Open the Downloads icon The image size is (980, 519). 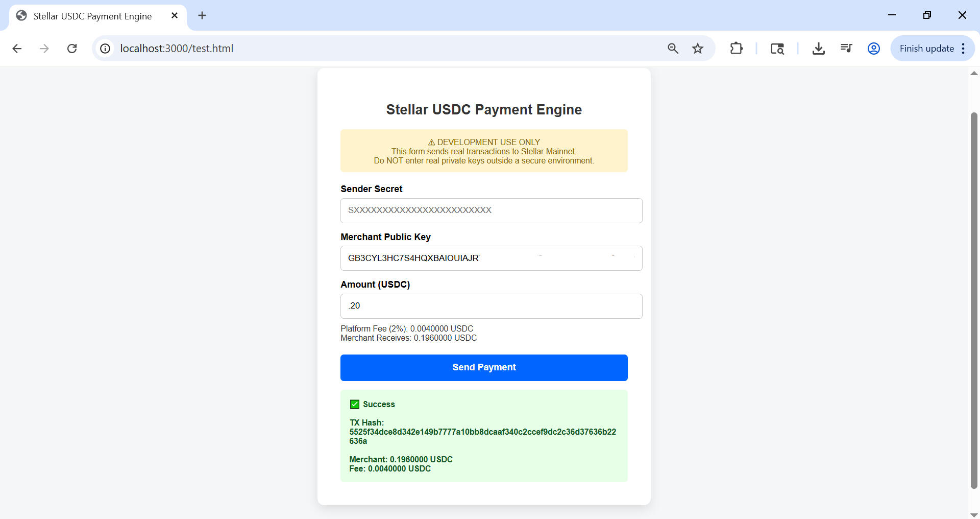(x=818, y=49)
